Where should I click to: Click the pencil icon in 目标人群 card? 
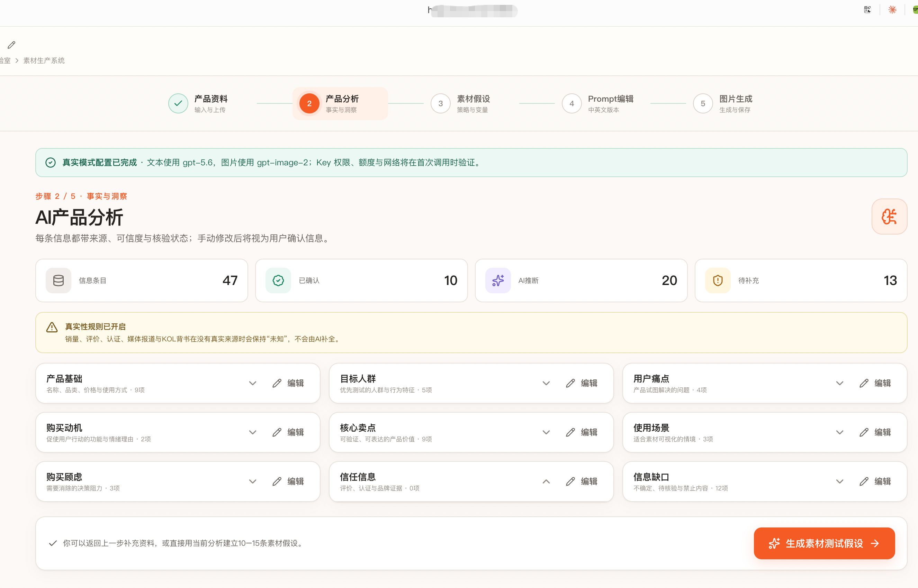click(570, 383)
